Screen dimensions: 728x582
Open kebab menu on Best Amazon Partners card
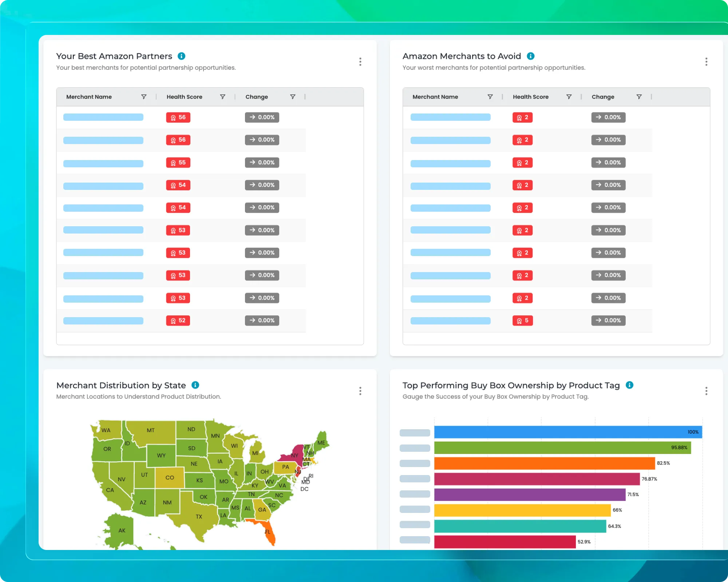coord(360,61)
